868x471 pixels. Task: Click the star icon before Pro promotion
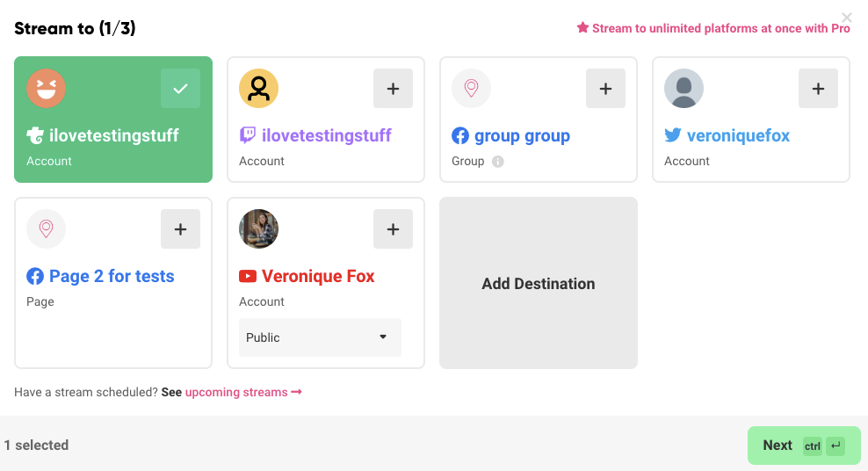pos(582,27)
